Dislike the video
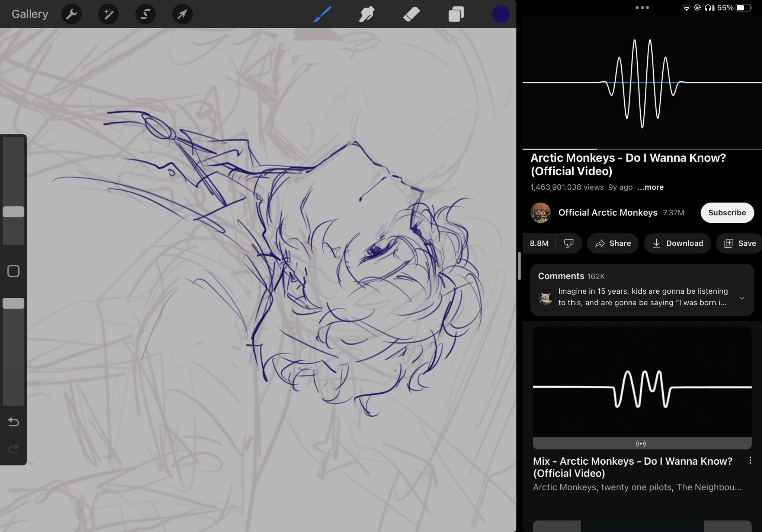The height and width of the screenshot is (532, 762). [x=568, y=243]
